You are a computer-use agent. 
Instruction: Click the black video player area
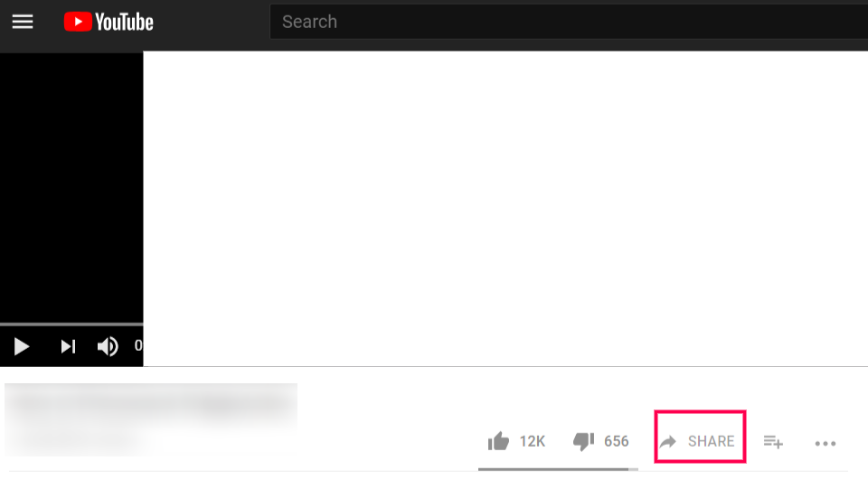tap(71, 187)
